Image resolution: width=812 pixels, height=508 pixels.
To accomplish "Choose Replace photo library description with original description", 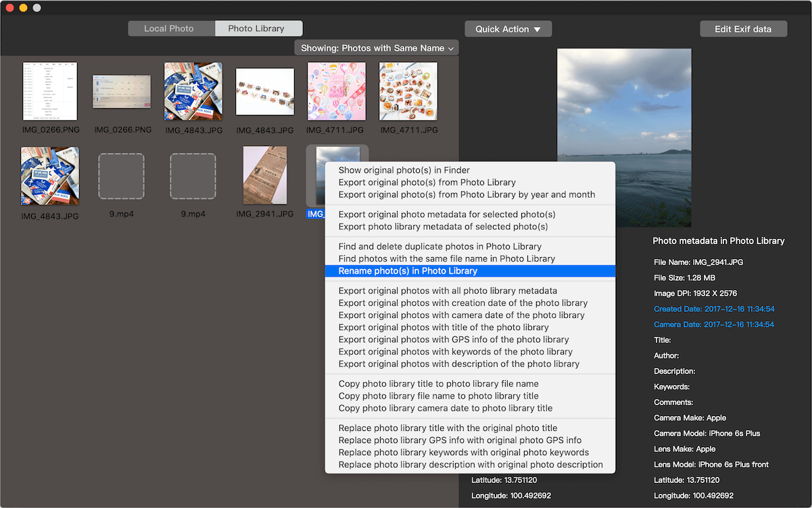I will (x=470, y=465).
